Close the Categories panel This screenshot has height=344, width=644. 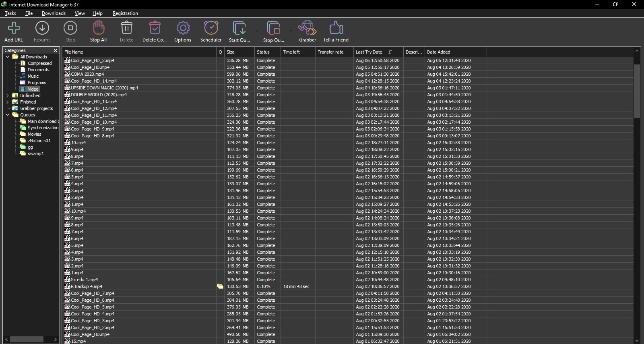(56, 50)
